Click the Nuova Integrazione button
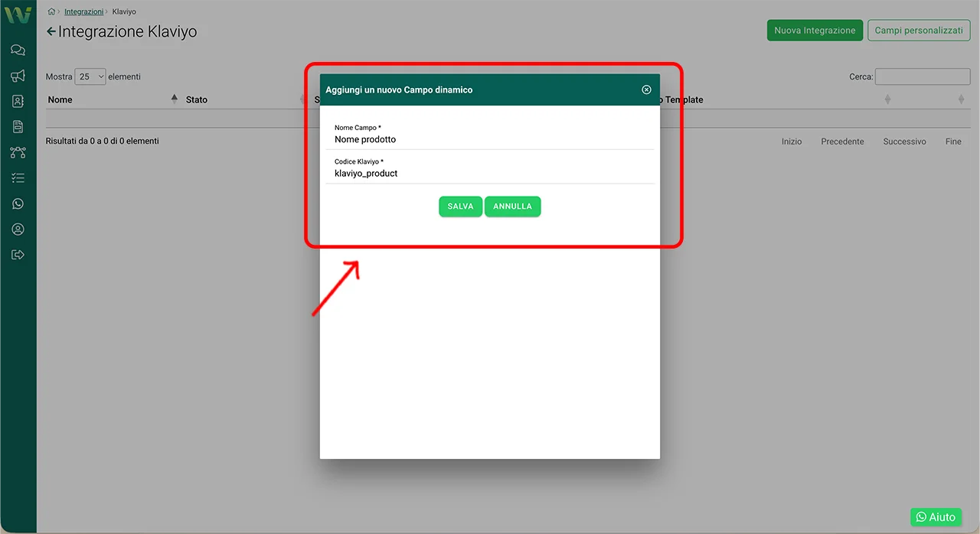The height and width of the screenshot is (534, 980). point(815,31)
